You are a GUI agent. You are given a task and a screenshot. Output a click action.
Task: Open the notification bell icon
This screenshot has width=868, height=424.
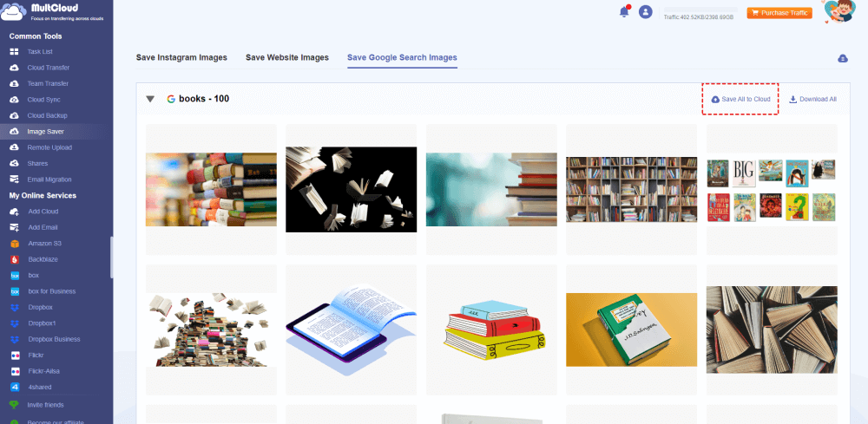(x=624, y=11)
